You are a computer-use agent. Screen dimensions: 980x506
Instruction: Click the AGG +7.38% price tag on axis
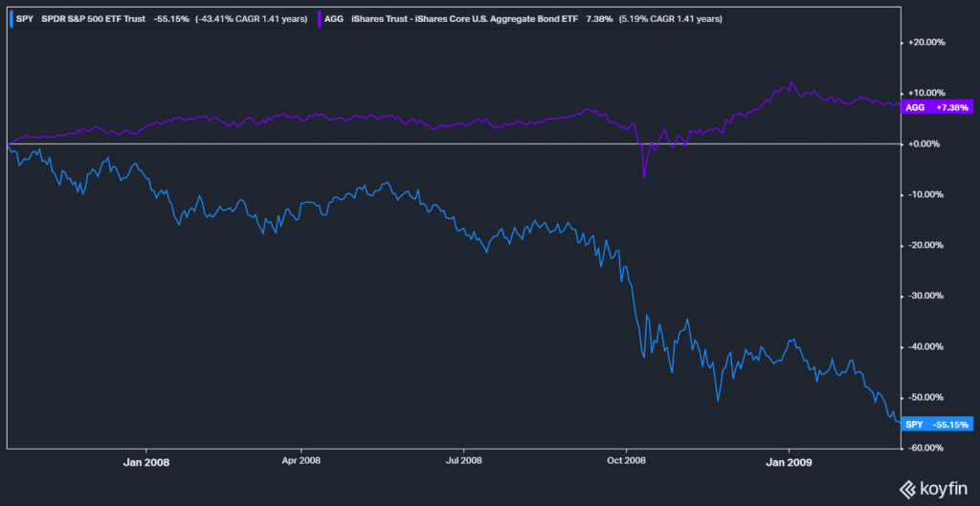click(x=937, y=107)
